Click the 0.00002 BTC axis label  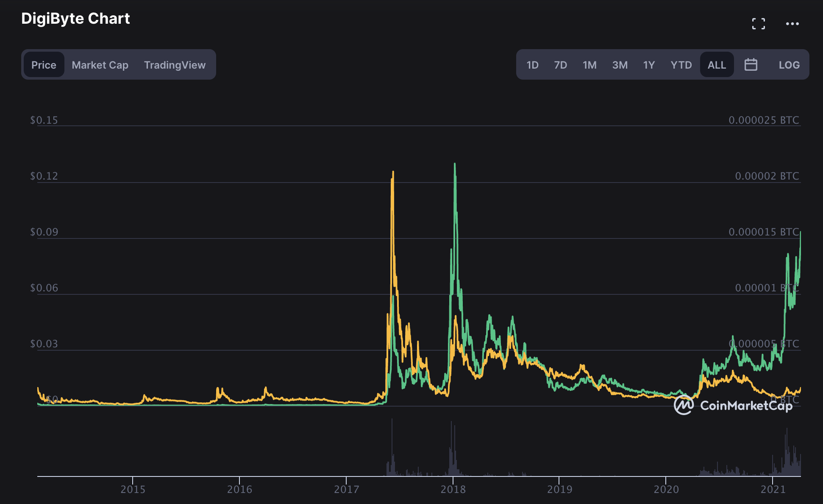(x=767, y=176)
